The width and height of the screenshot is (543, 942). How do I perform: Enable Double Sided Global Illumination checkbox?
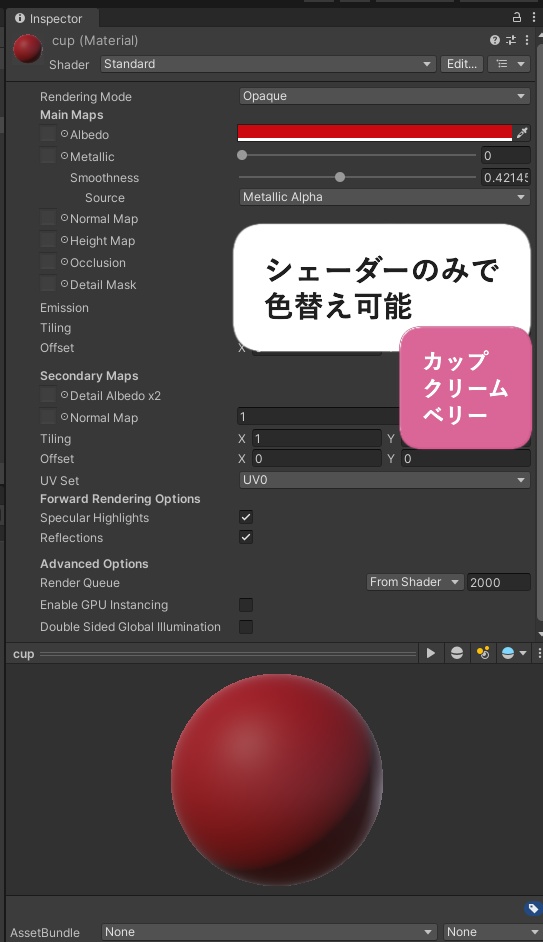click(246, 627)
